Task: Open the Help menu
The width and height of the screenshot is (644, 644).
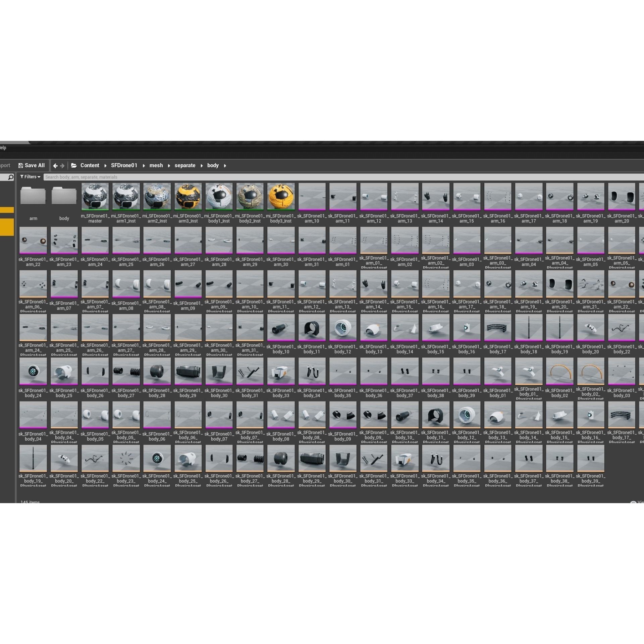Action: click(3, 148)
